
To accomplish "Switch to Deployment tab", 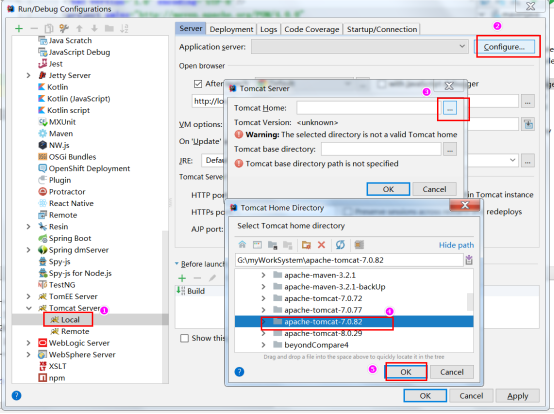I will [231, 29].
